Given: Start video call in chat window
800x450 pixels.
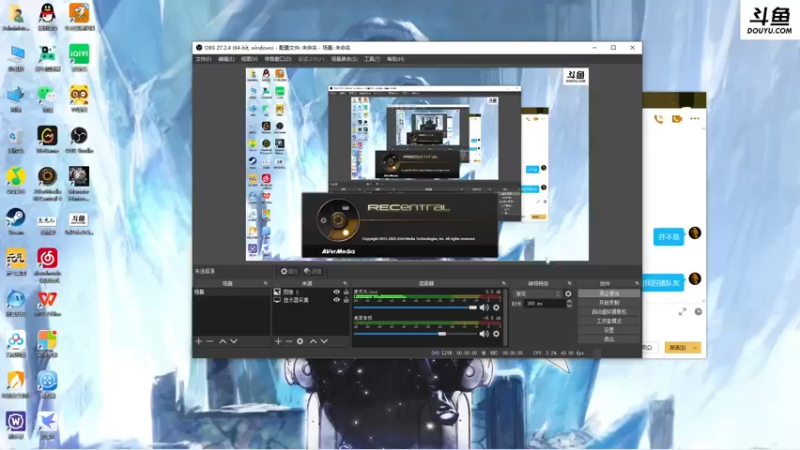Looking at the screenshot, I should click(677, 119).
